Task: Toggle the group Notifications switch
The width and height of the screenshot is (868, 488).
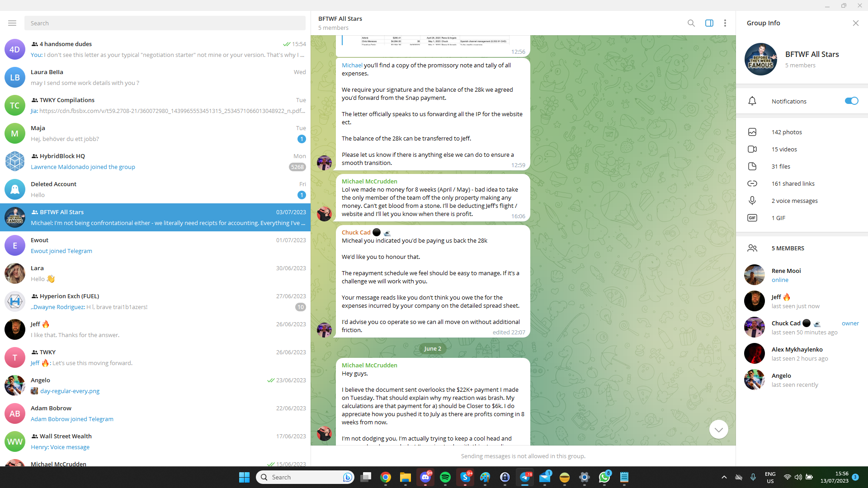Action: pyautogui.click(x=851, y=101)
